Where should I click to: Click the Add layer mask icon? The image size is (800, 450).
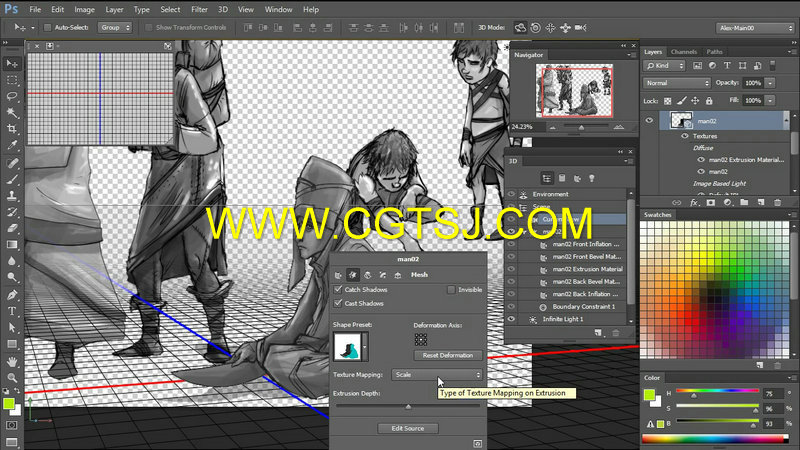(711, 203)
